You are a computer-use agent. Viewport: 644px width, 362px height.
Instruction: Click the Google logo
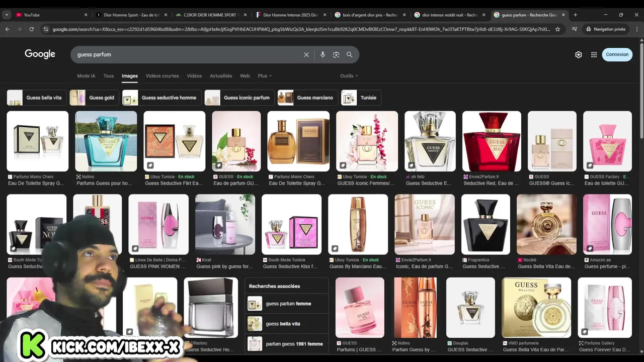(40, 54)
